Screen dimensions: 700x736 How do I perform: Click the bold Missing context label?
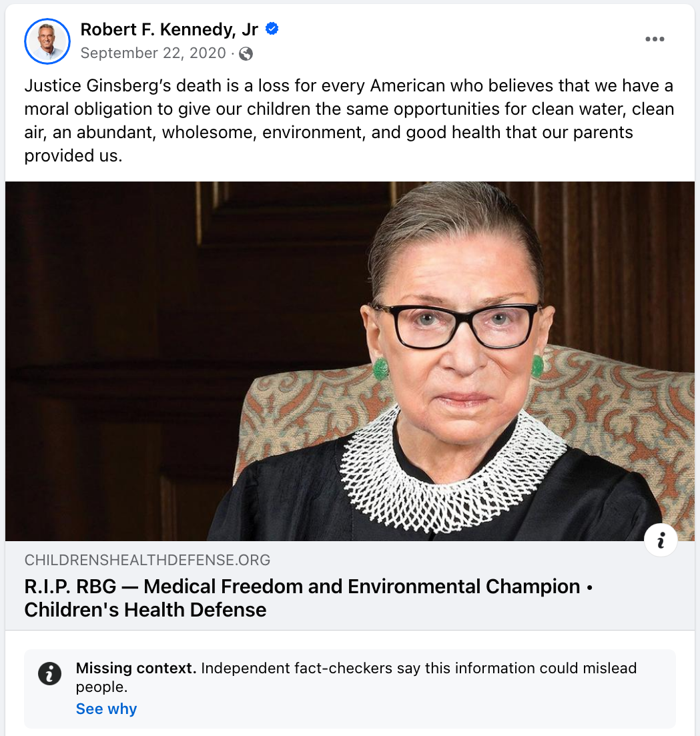136,669
